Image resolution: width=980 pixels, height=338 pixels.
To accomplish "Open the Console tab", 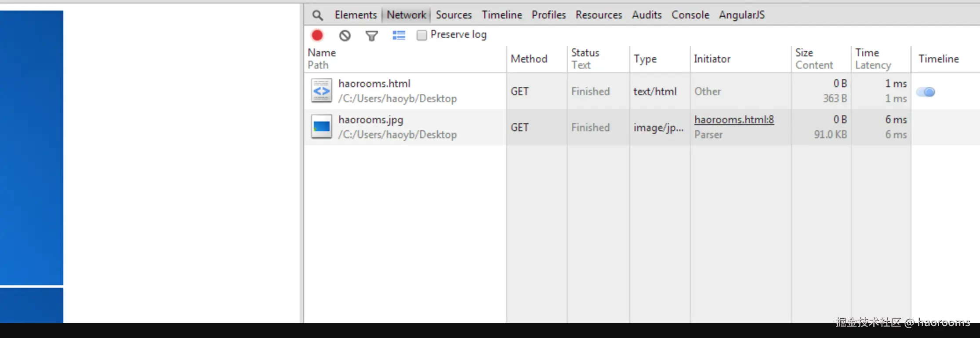I will tap(690, 15).
